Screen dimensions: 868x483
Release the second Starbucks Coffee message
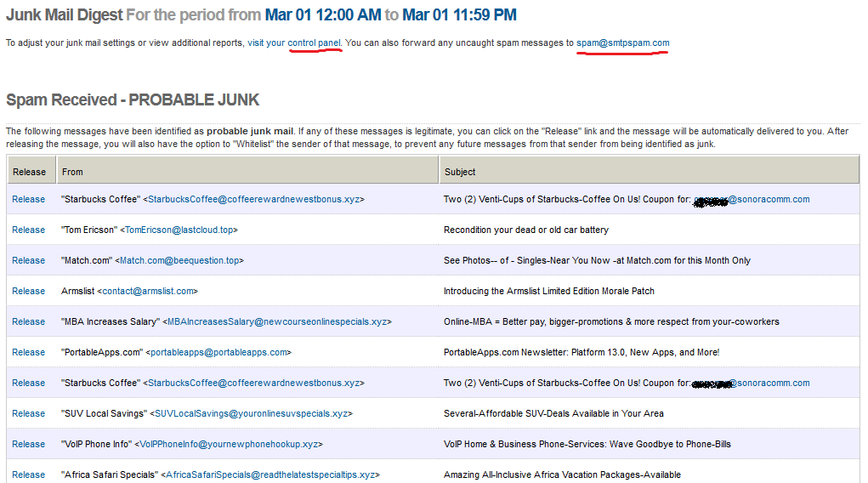tap(29, 383)
